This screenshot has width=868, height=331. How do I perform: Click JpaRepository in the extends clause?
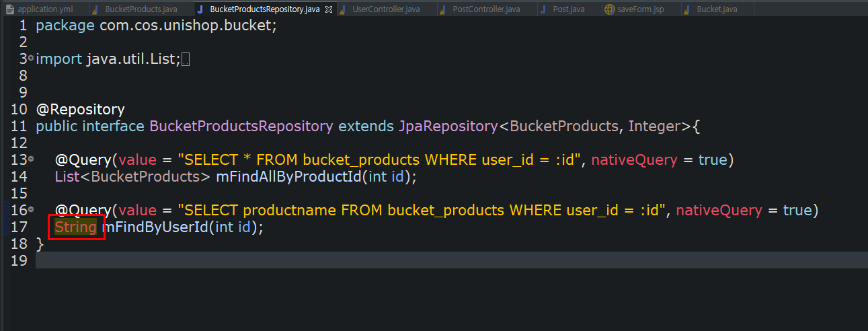click(x=448, y=126)
